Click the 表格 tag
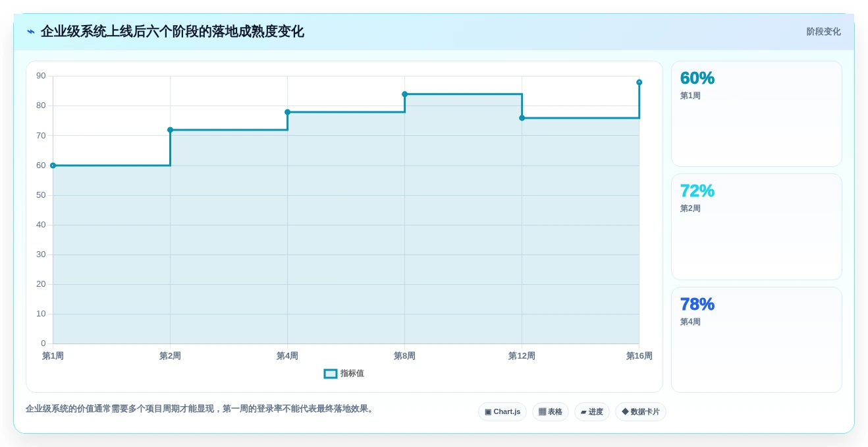The height and width of the screenshot is (447, 868). [x=551, y=411]
